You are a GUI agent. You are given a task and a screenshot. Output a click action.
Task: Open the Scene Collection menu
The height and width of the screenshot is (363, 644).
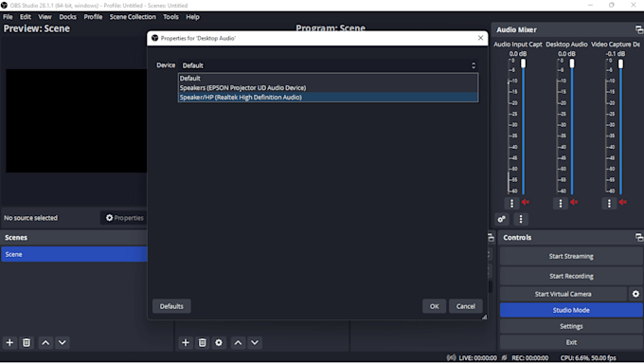[133, 17]
